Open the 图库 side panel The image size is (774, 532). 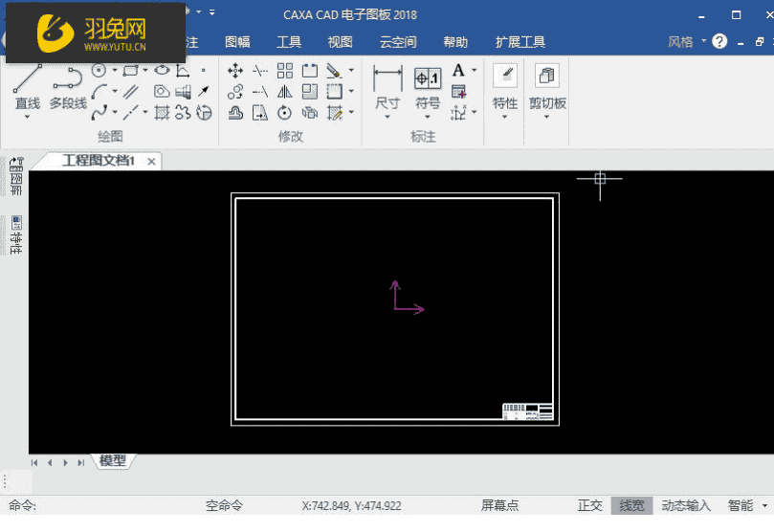click(16, 177)
